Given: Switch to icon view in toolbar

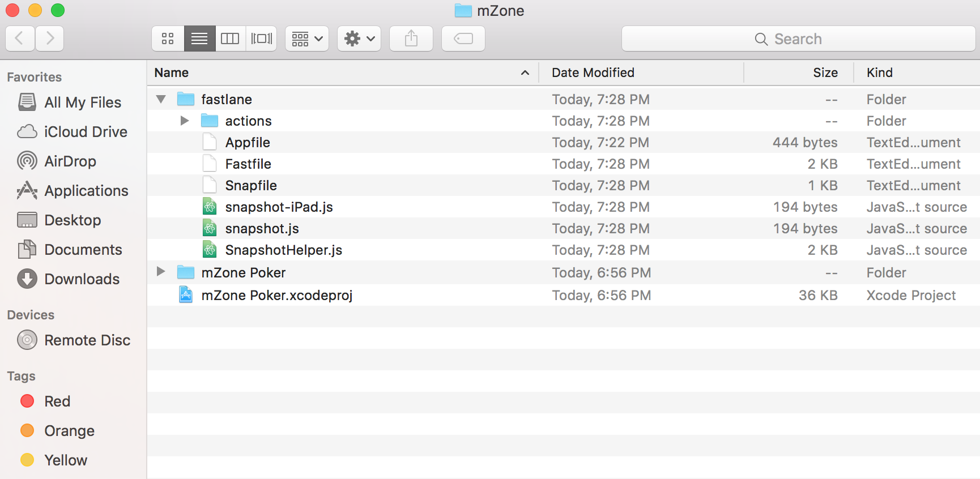Looking at the screenshot, I should [x=168, y=39].
